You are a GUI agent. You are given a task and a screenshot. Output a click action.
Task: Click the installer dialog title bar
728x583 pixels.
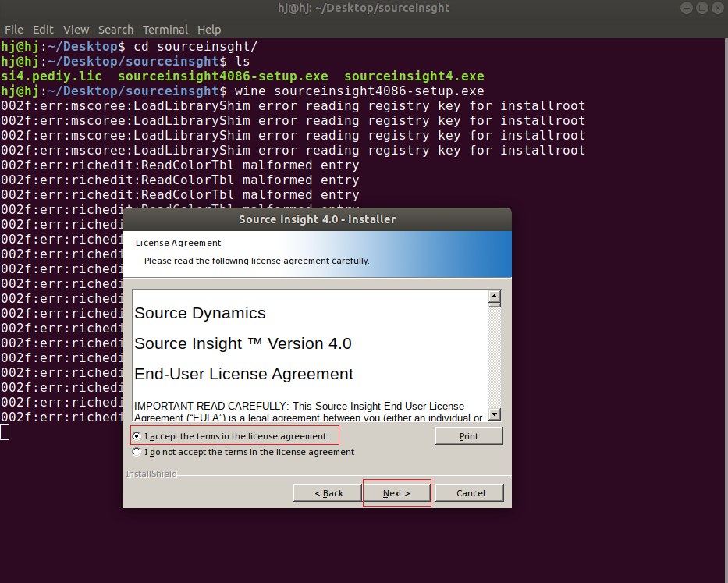(x=316, y=219)
